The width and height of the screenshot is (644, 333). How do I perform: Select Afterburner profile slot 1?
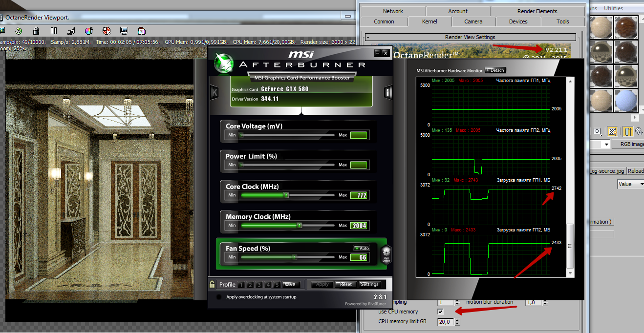tap(241, 285)
